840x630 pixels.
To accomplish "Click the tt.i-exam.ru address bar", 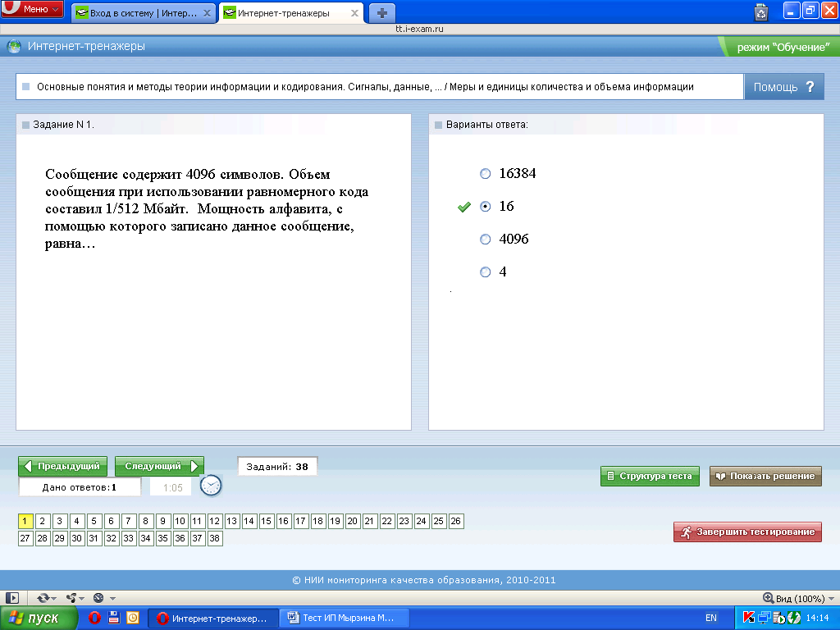I will pos(419,29).
